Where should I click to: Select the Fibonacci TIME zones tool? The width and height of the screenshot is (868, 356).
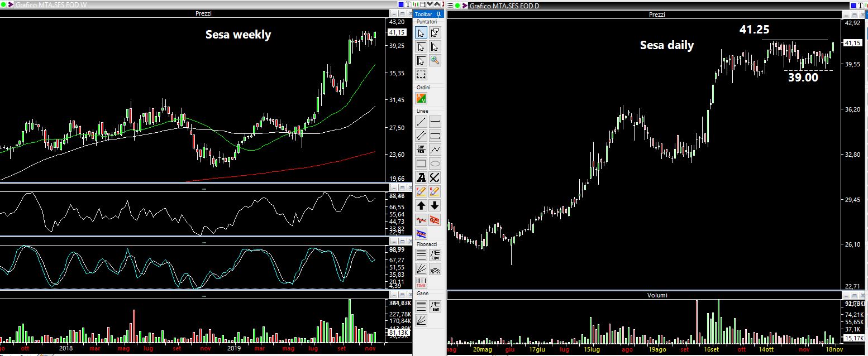tap(421, 283)
